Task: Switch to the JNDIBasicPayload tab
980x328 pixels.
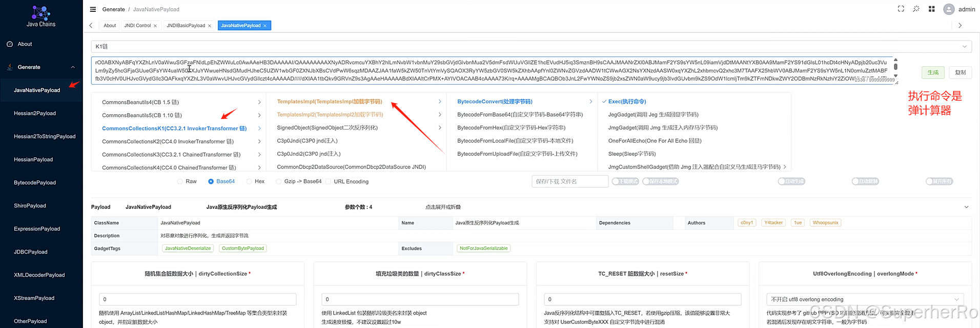Action: click(x=186, y=26)
